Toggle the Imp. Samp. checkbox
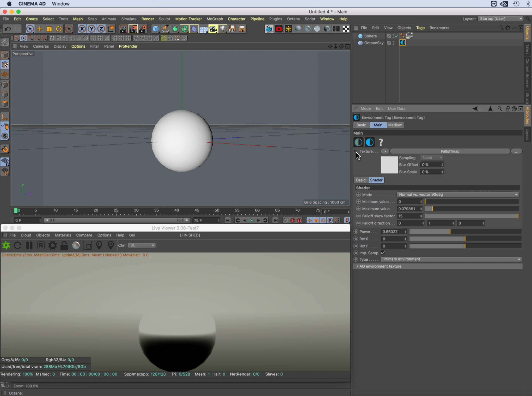The height and width of the screenshot is (396, 532). 383,253
